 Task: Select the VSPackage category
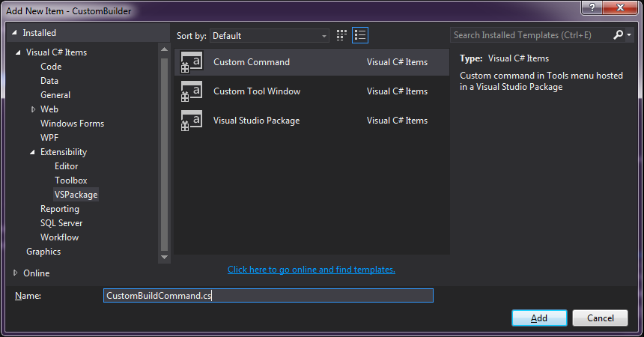click(76, 195)
